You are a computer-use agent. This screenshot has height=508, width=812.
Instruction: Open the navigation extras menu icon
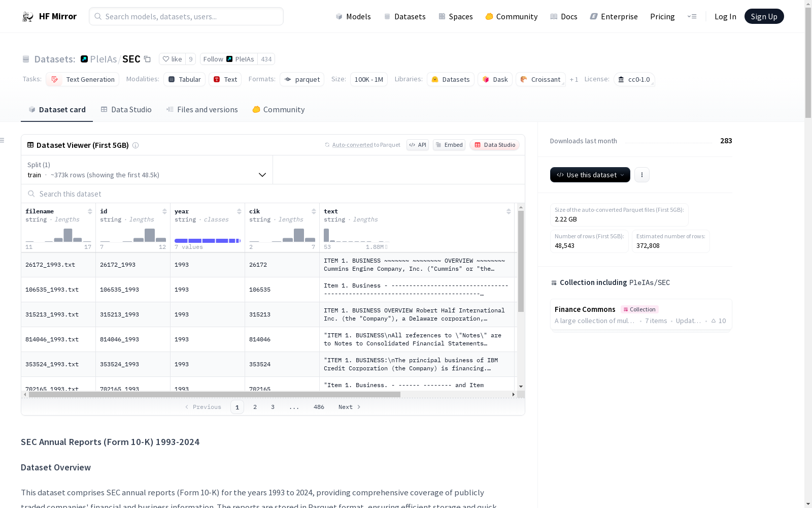click(x=692, y=16)
